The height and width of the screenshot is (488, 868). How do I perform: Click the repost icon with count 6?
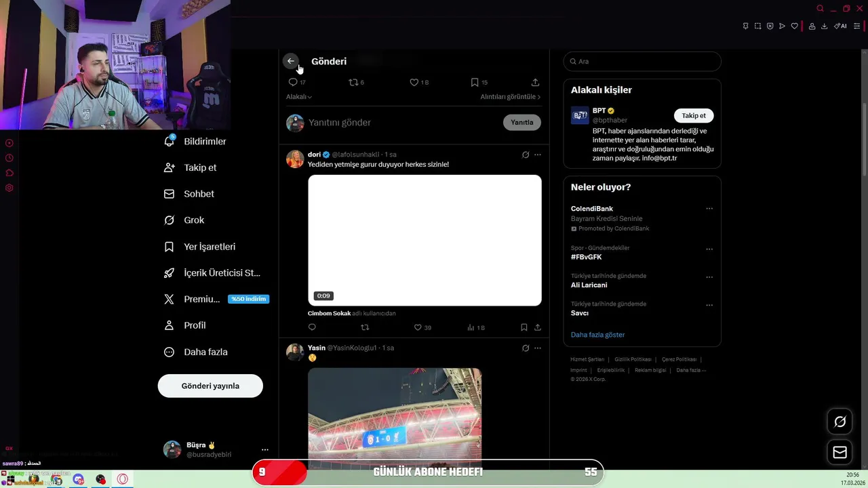(x=353, y=82)
